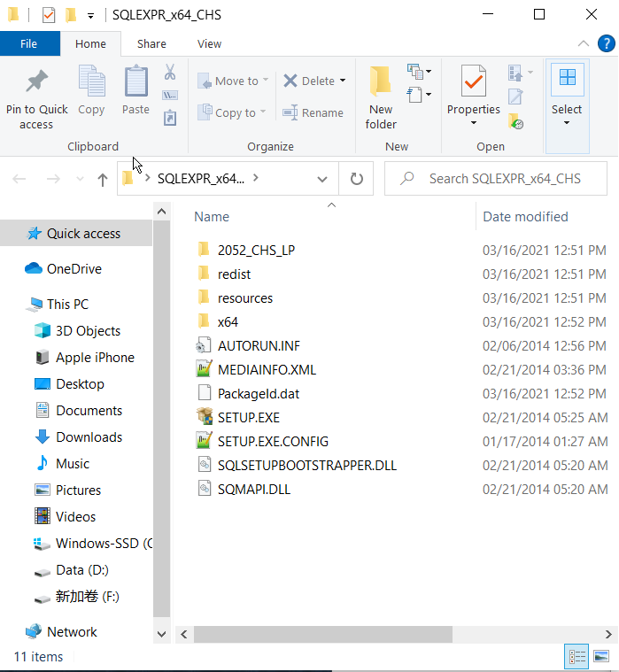Click scroll right arrow of file list

click(607, 634)
